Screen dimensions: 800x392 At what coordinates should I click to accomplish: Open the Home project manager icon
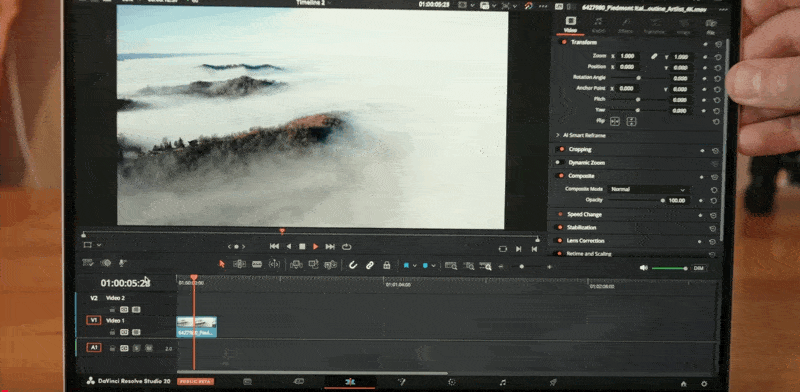coord(684,384)
